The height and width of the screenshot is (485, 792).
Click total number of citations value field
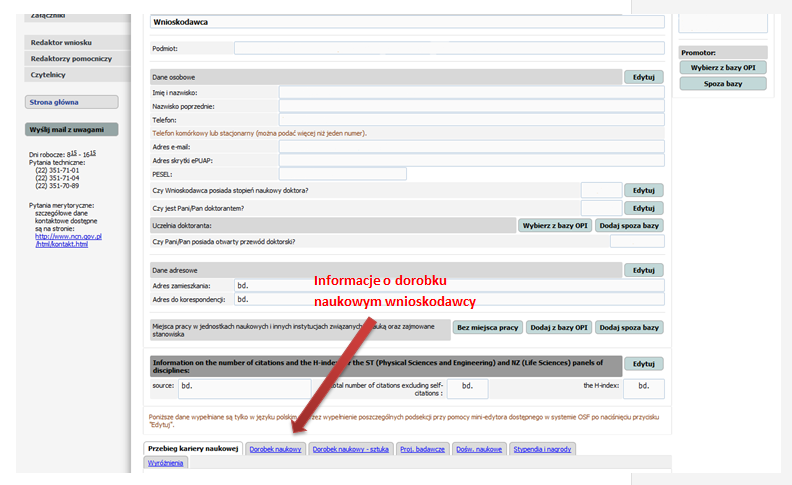pyautogui.click(x=467, y=389)
